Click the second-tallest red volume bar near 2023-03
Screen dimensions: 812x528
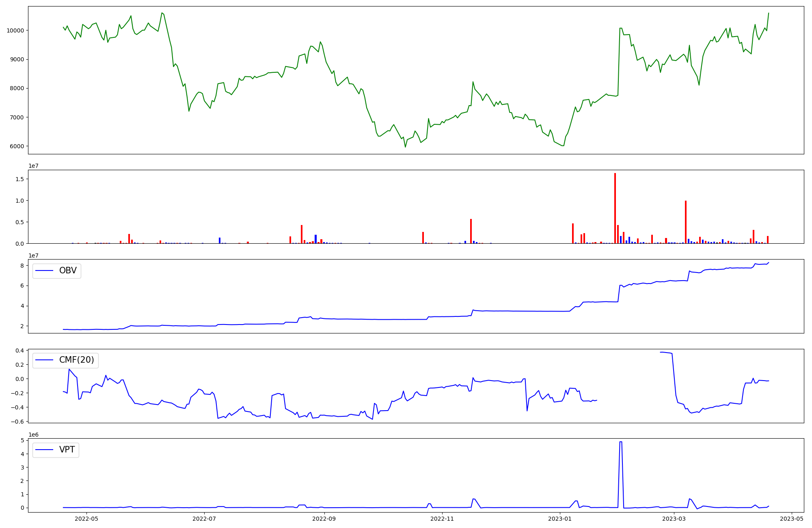coord(686,222)
